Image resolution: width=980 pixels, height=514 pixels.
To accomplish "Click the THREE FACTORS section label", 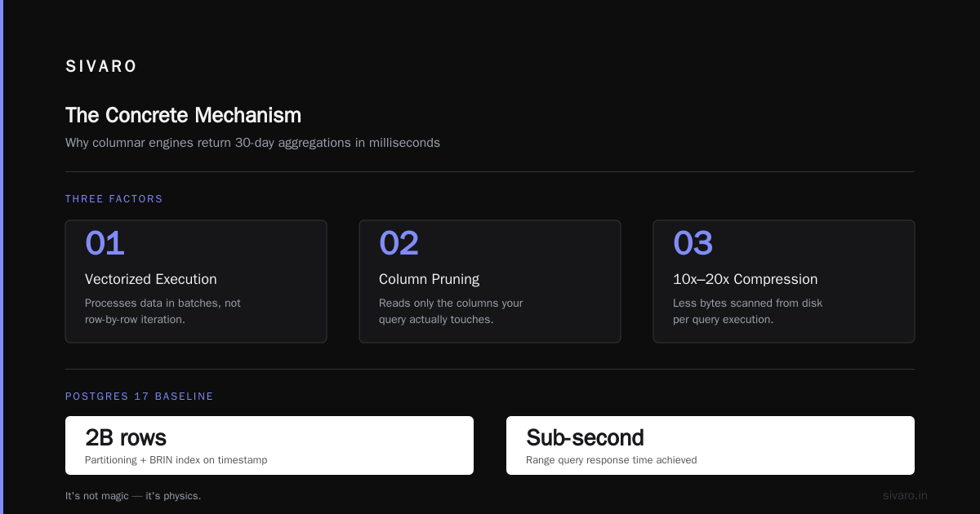I will pyautogui.click(x=114, y=199).
